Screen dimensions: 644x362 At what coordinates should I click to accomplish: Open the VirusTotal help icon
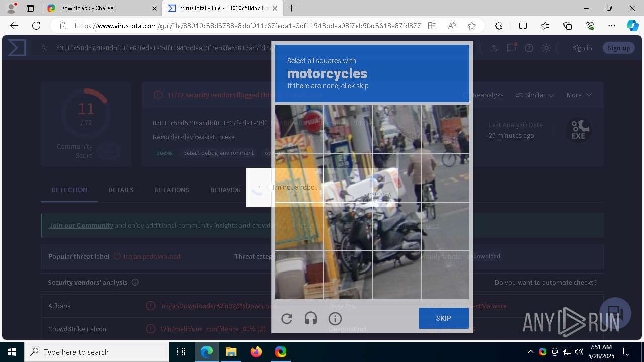point(529,48)
